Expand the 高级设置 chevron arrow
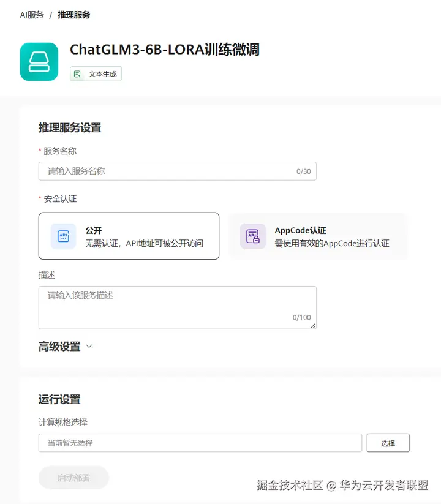The height and width of the screenshot is (504, 441). pos(89,346)
